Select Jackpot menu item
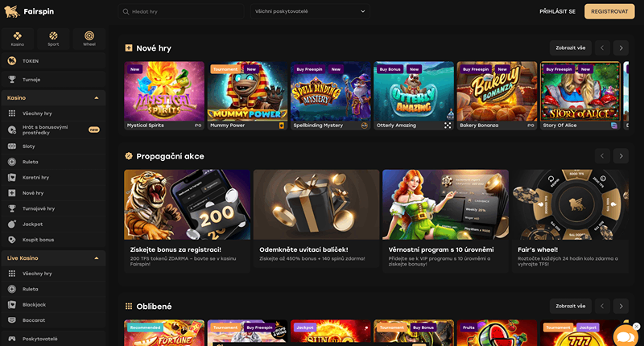The image size is (644, 346). coord(53,224)
